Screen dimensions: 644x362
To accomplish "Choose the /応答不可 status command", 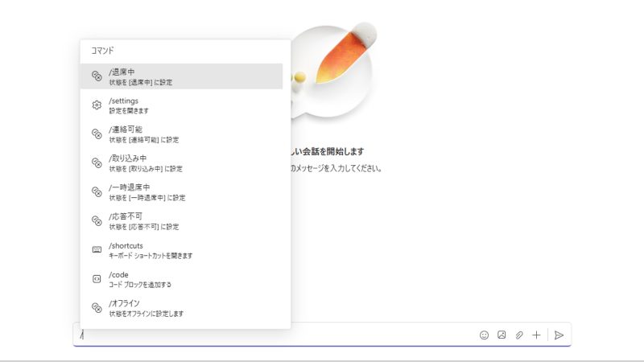I will point(126,216).
